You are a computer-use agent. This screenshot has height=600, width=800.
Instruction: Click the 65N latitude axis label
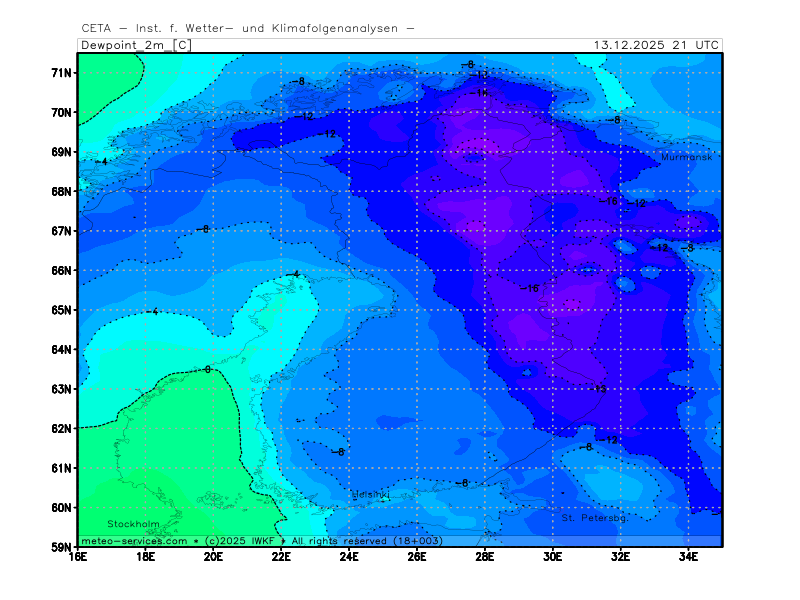[x=62, y=310]
